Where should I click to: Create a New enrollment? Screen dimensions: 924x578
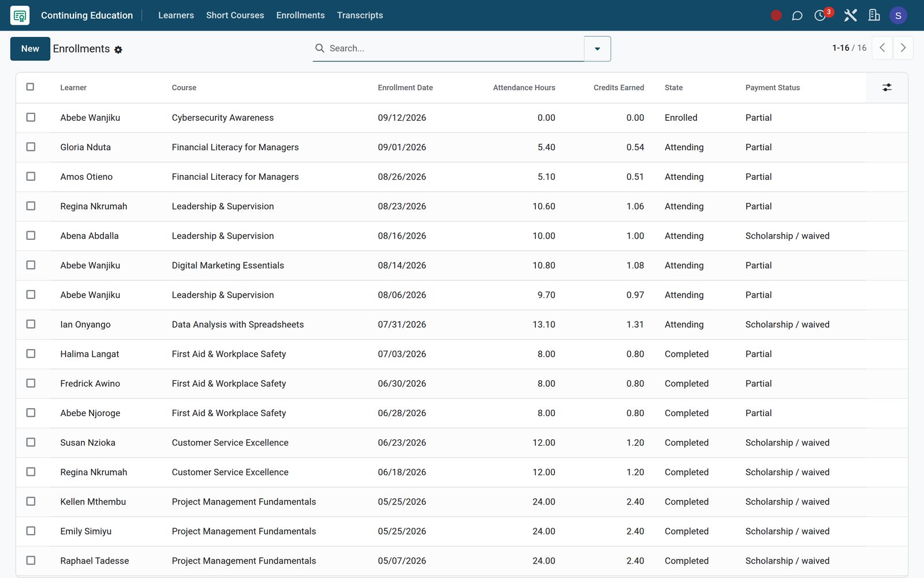pyautogui.click(x=30, y=49)
